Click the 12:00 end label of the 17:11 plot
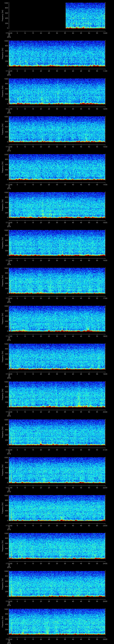Image resolution: width=114 pixels, height=644 pixels. (105, 109)
